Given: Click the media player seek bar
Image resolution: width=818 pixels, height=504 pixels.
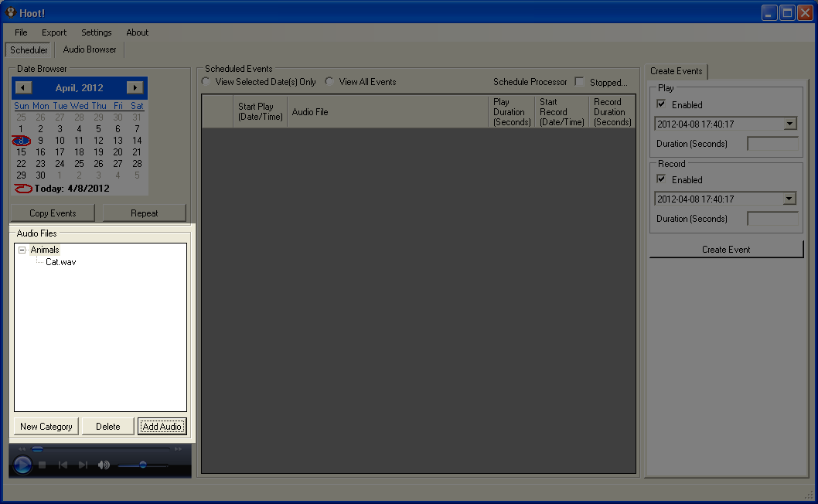Looking at the screenshot, I should click(101, 448).
